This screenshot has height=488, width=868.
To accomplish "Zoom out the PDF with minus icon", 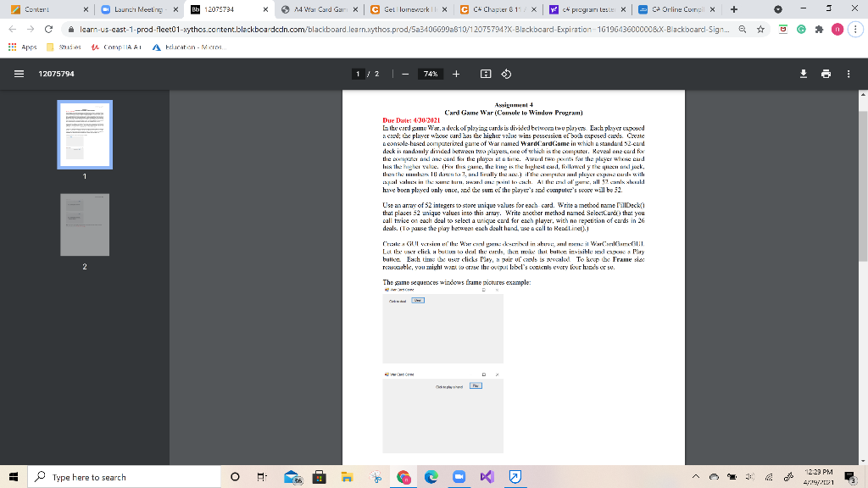I will [x=405, y=74].
